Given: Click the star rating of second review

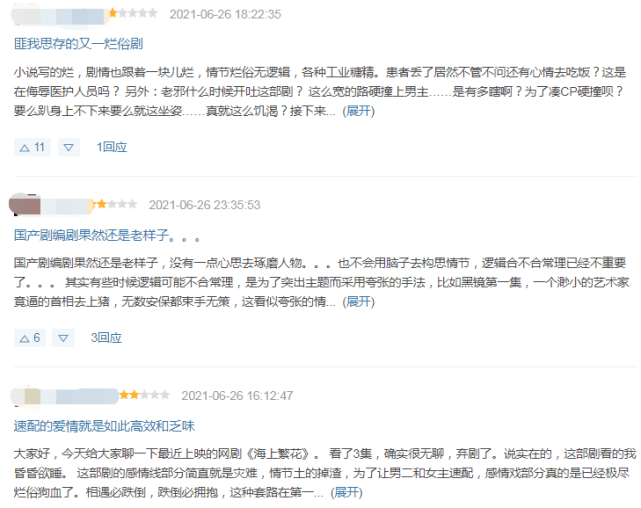Looking at the screenshot, I should [115, 204].
